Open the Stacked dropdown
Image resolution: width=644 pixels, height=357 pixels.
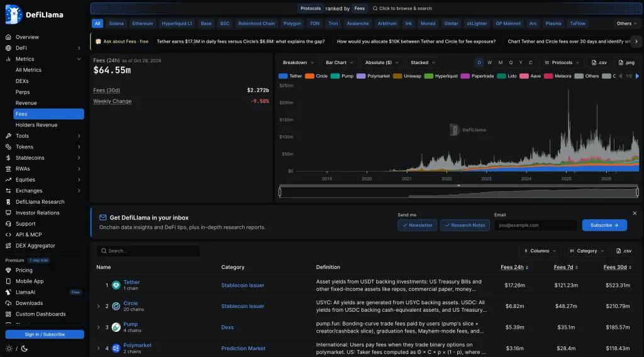tap(423, 62)
